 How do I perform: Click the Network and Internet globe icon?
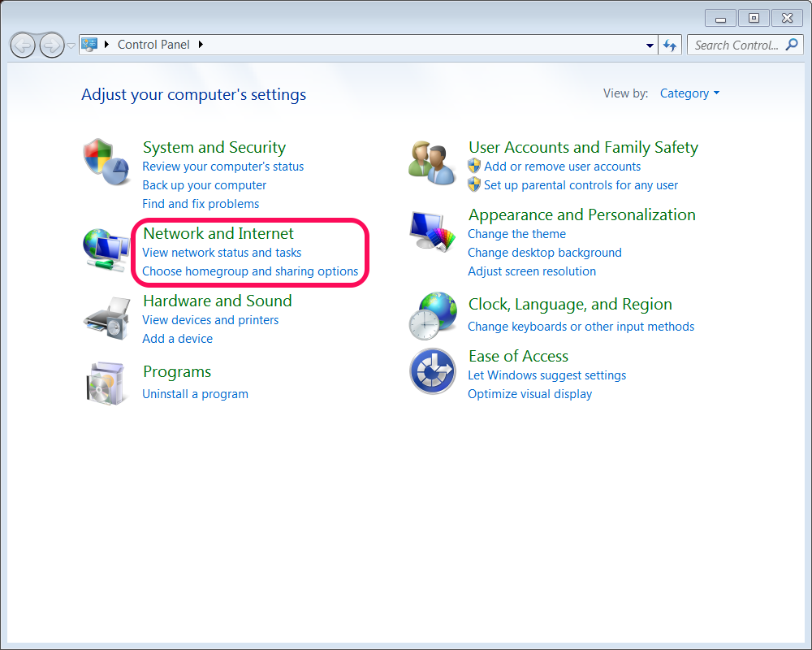click(x=106, y=249)
